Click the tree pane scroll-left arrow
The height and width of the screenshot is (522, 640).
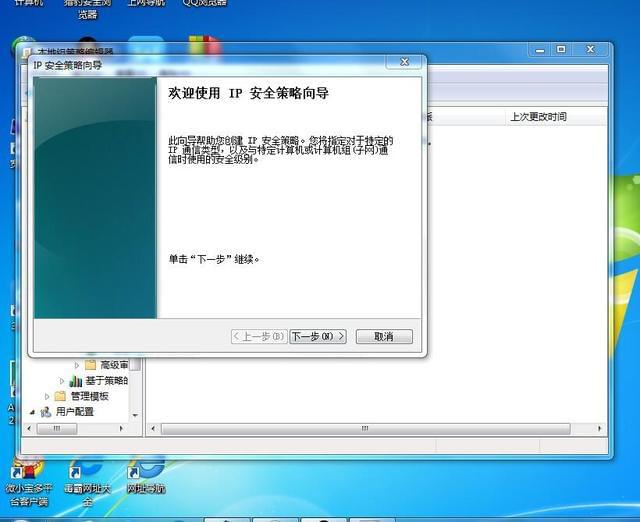point(29,429)
